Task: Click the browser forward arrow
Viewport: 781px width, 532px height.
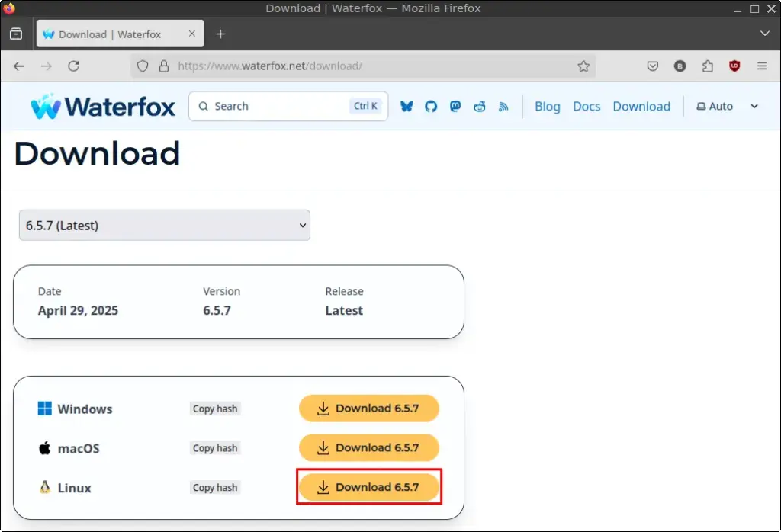Action: tap(47, 66)
